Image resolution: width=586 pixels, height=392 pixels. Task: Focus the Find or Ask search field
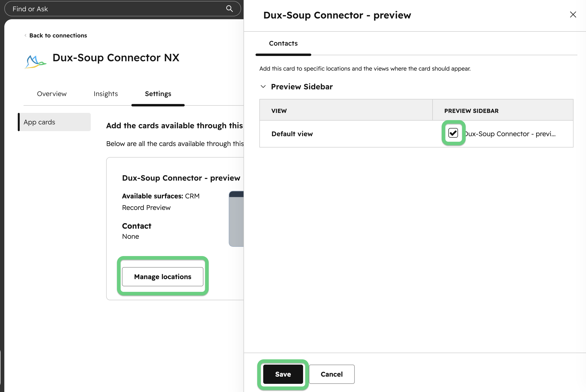point(122,9)
